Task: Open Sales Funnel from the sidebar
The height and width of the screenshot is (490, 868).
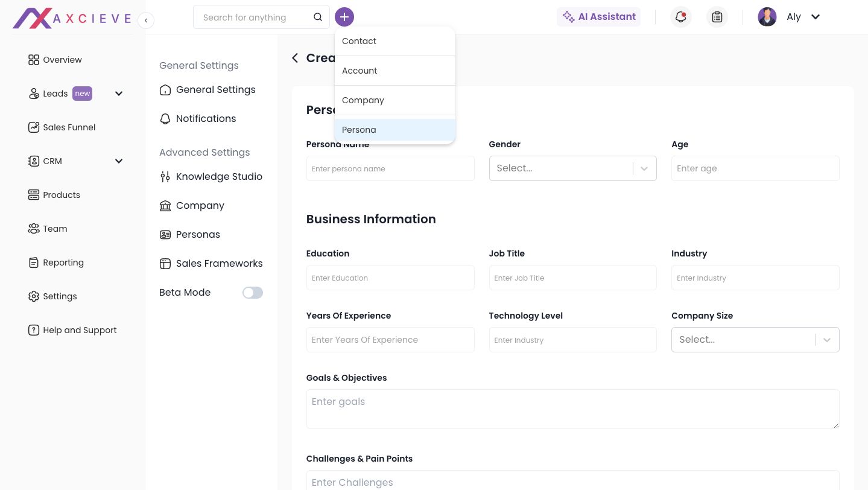Action: pos(69,127)
